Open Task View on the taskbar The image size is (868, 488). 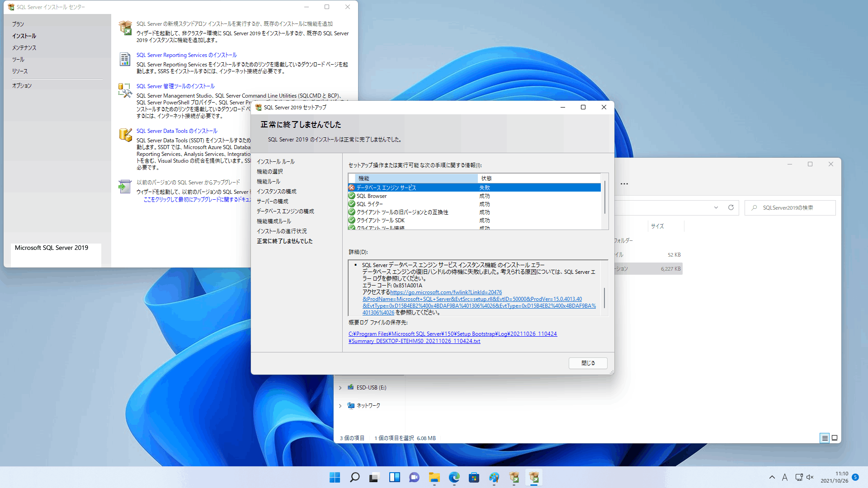click(374, 477)
